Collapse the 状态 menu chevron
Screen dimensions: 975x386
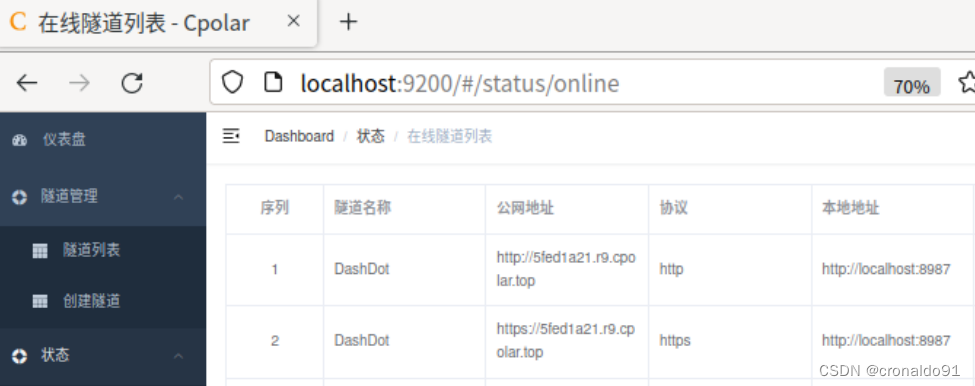tap(178, 356)
